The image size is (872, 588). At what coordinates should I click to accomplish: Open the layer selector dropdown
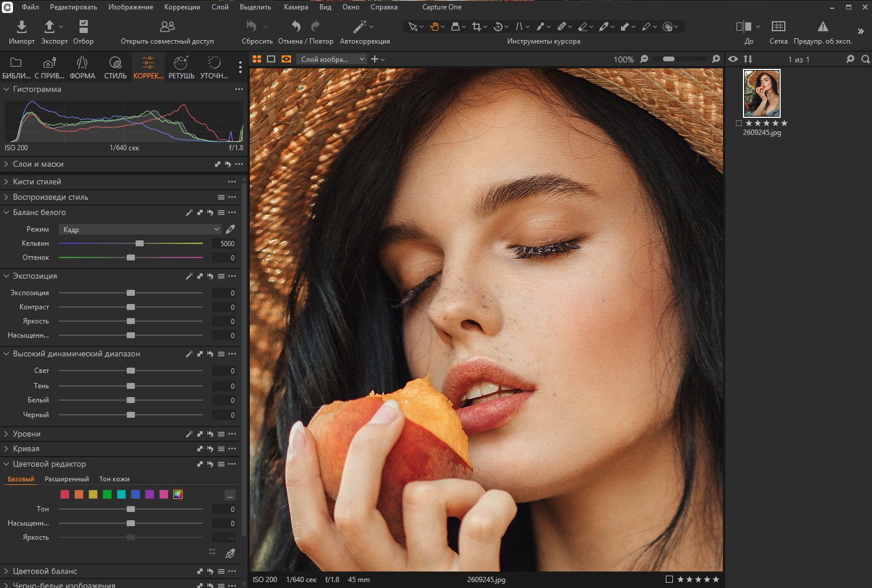tap(332, 59)
